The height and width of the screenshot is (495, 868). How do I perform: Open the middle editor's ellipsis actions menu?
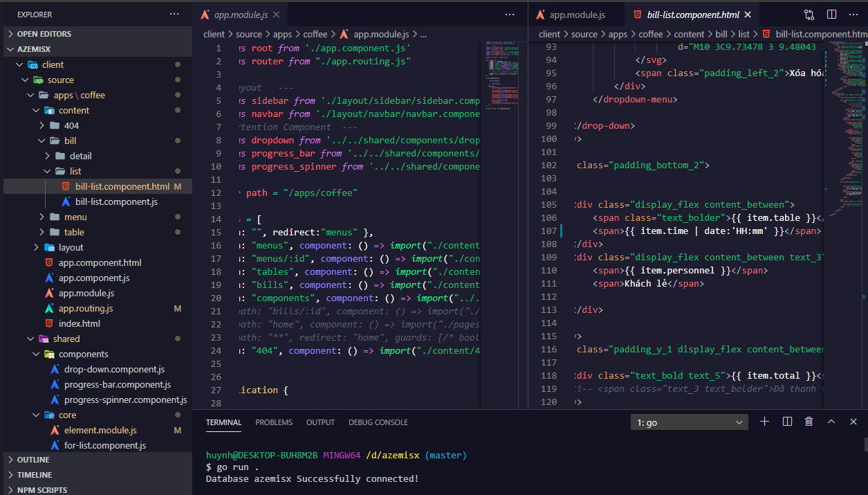(x=510, y=14)
